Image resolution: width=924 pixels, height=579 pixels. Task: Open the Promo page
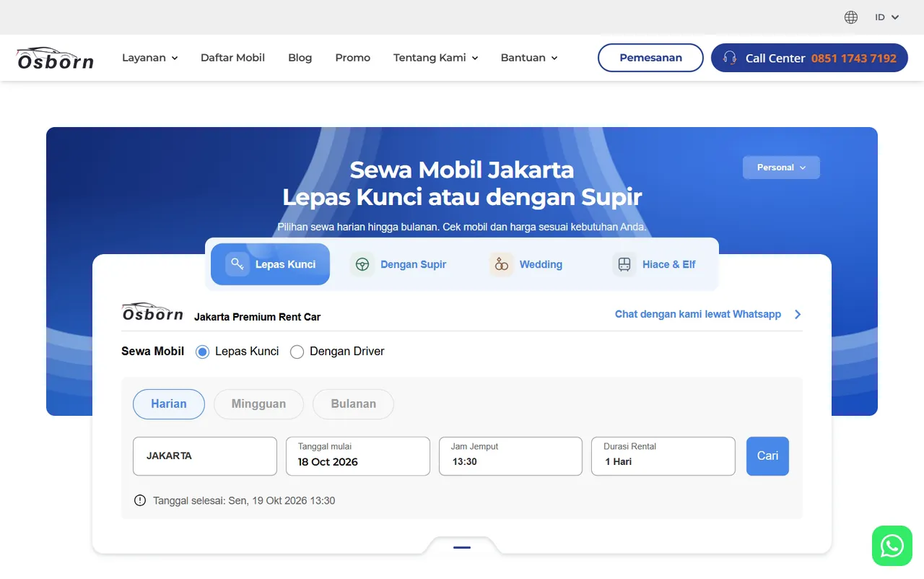coord(353,58)
